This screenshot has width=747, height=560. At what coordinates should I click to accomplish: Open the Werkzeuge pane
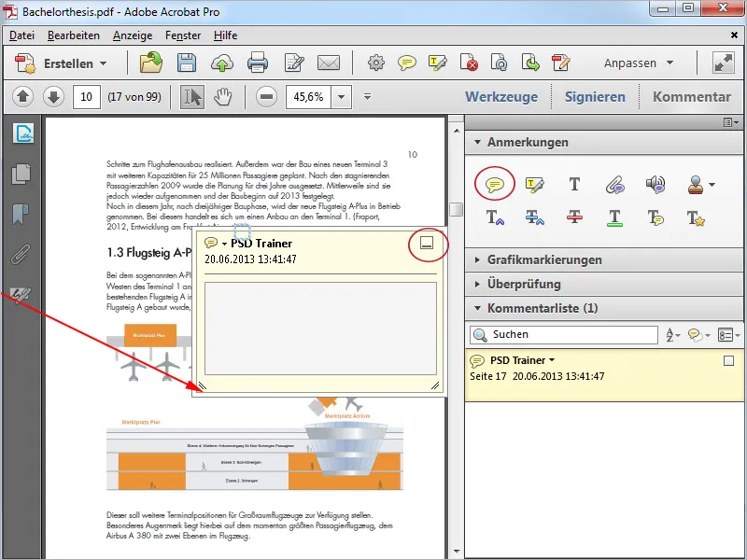tap(501, 97)
